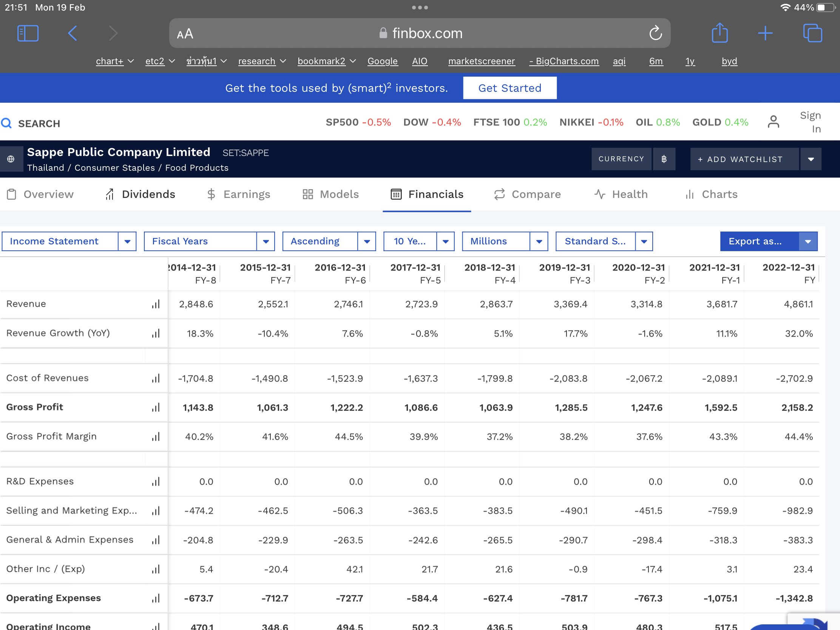This screenshot has width=840, height=630.
Task: Open the BigCharts.com bookmark
Action: click(x=564, y=61)
